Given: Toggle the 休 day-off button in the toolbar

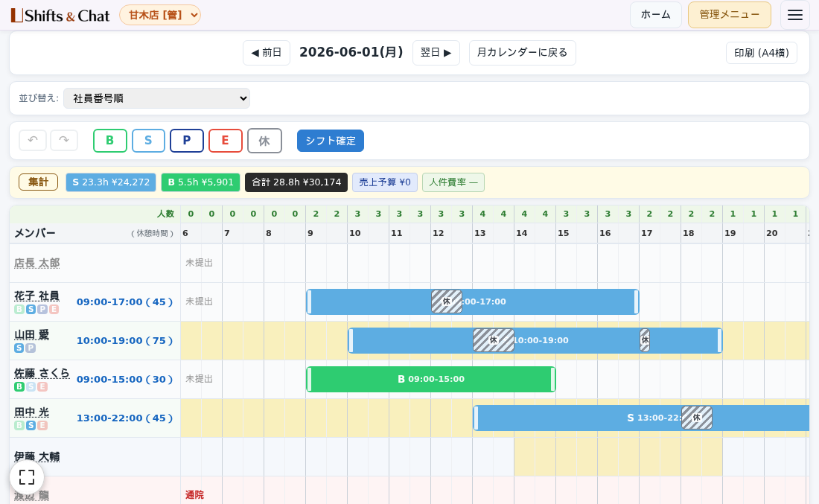Looking at the screenshot, I should pos(264,141).
